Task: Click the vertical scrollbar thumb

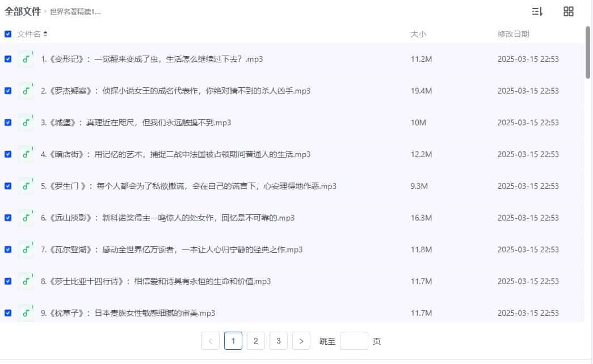Action: 588,51
